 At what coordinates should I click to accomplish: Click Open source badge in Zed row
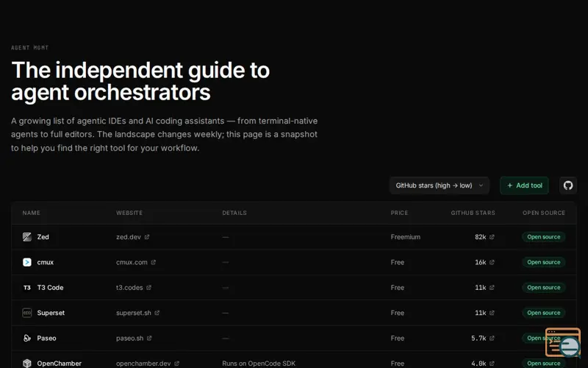pos(544,237)
